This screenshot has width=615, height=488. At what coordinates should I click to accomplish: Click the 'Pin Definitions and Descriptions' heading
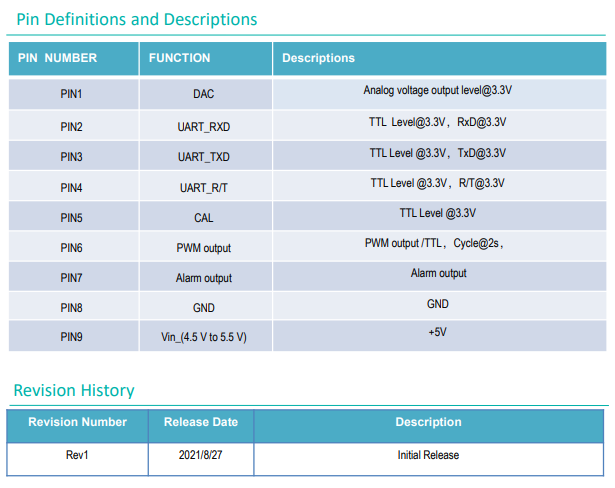coord(137,19)
